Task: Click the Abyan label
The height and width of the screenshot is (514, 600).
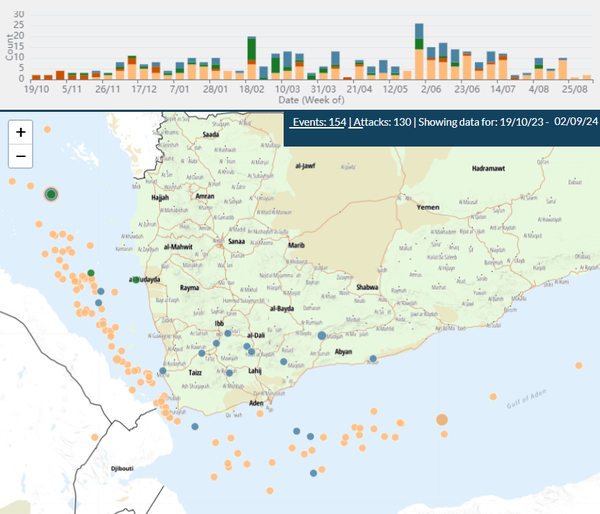Action: point(343,352)
